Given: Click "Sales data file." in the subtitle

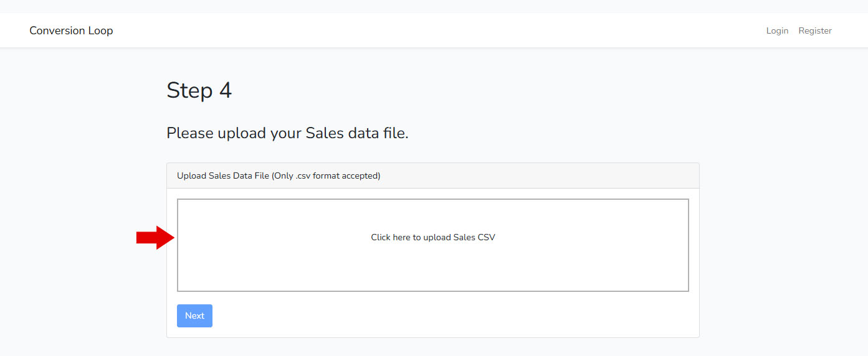Looking at the screenshot, I should click(x=356, y=133).
